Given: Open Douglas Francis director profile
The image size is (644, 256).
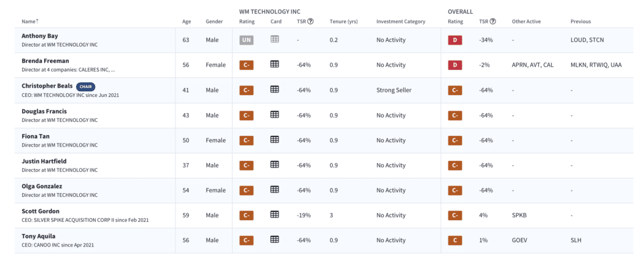Looking at the screenshot, I should coord(44,111).
